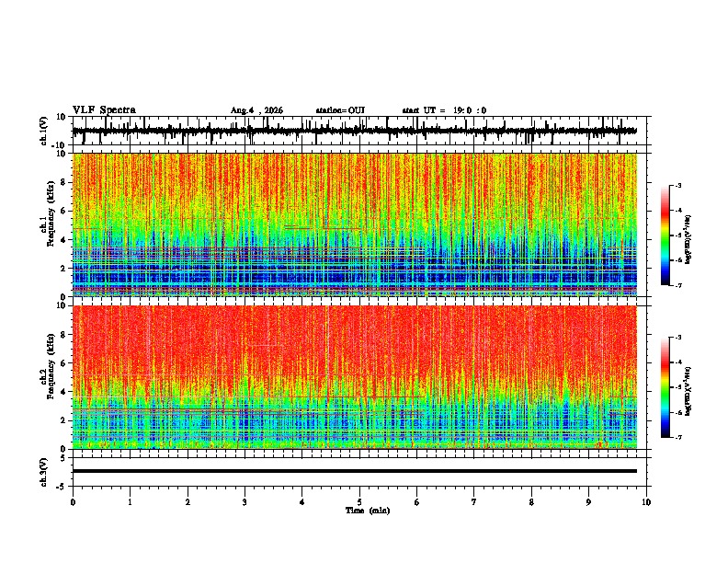Click the thick black ch.3 trace line
Viewport: 728px width, 563px height.
click(x=355, y=471)
